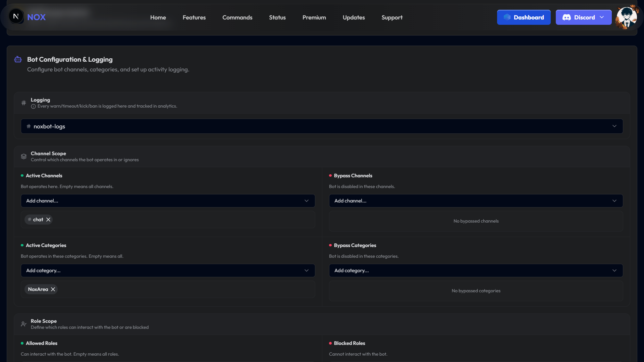Click the Logging hashtag icon
644x362 pixels.
click(x=24, y=103)
